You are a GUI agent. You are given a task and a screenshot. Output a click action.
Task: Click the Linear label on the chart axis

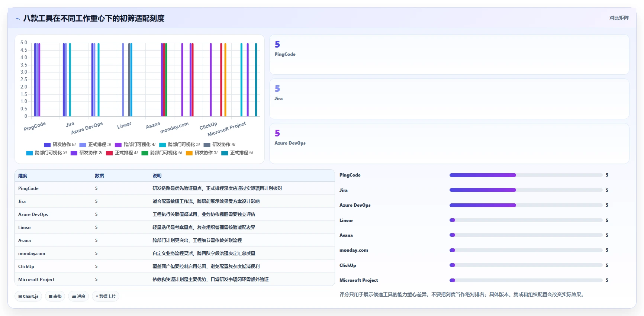coord(124,125)
